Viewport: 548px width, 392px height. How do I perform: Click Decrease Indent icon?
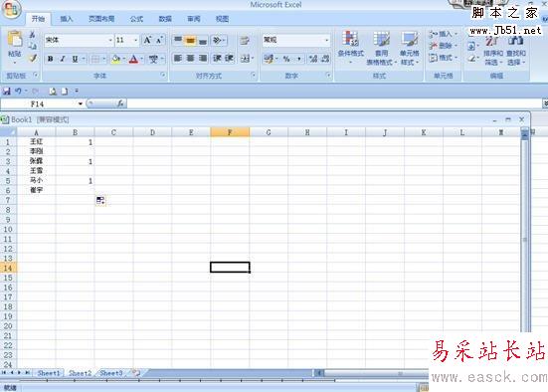click(217, 58)
